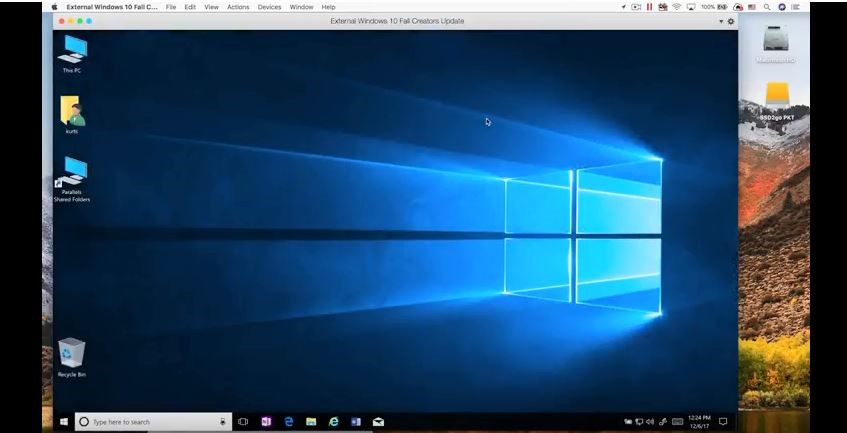Select the Parallels Shared Folders shortcut
Image resolution: width=847 pixels, height=433 pixels.
click(x=72, y=179)
